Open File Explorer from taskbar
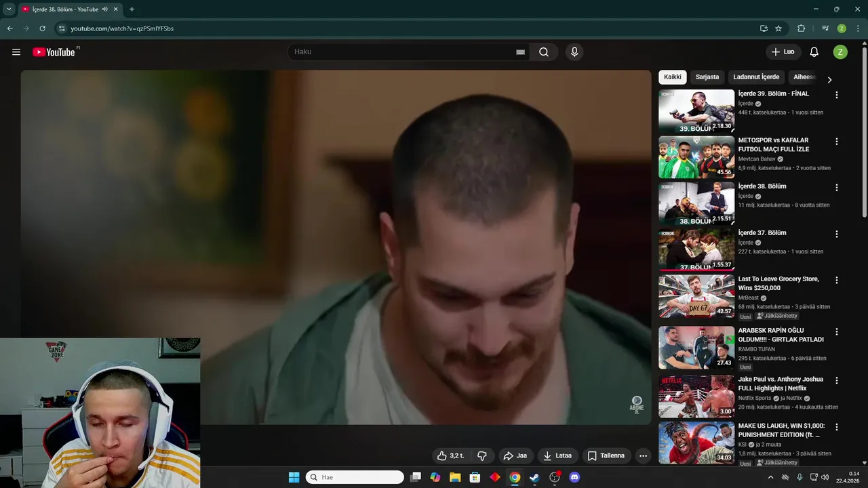The image size is (868, 488). pyautogui.click(x=455, y=477)
